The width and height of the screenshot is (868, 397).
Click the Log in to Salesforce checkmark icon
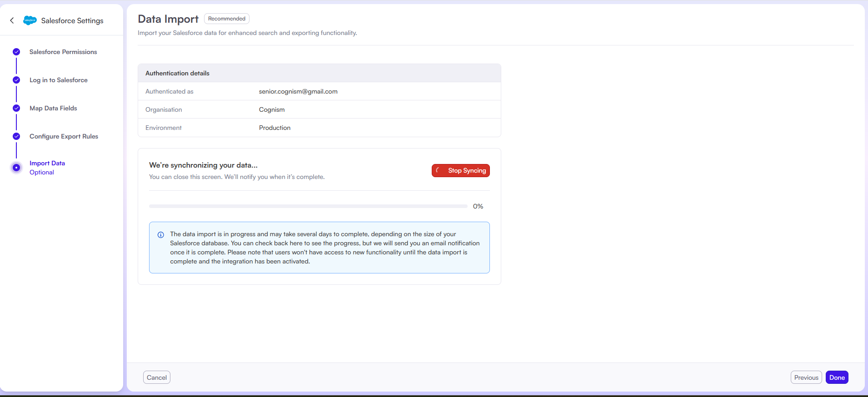[16, 80]
